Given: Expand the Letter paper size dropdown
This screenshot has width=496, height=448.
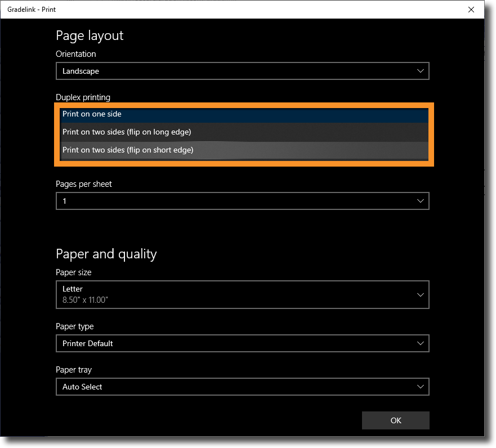Looking at the screenshot, I should [x=242, y=295].
